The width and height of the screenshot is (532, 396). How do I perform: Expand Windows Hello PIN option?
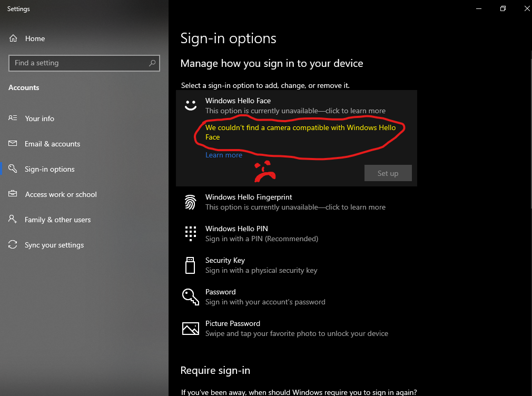[x=296, y=234]
